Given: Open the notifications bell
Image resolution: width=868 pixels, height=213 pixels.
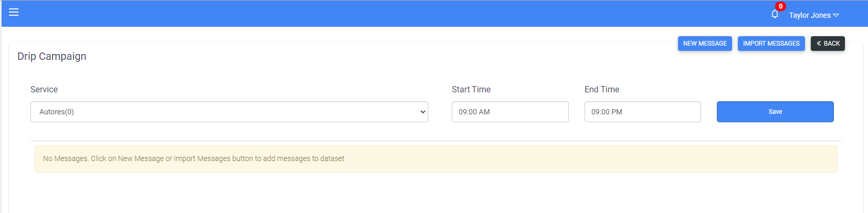Looking at the screenshot, I should (775, 14).
